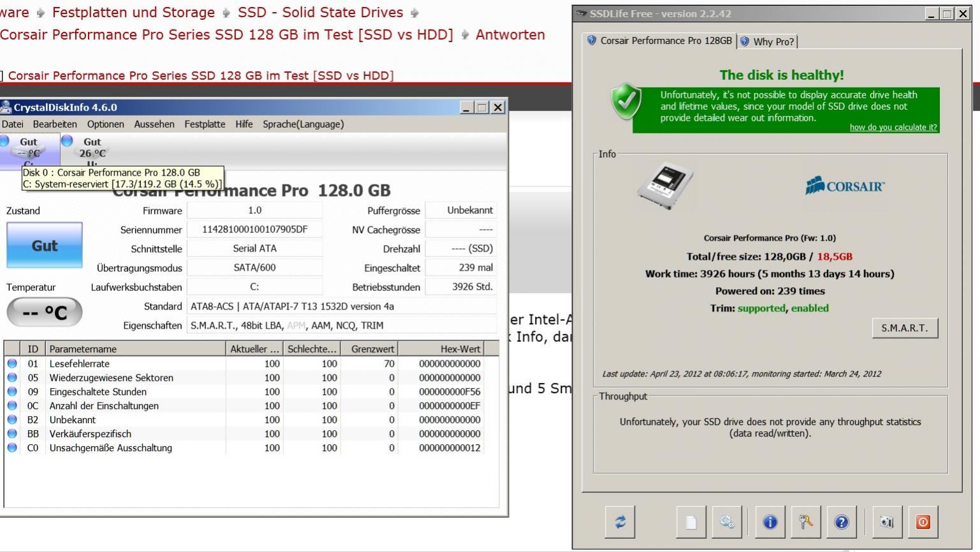This screenshot has height=552, width=980.
Task: Open the Bearbeiten menu
Action: click(x=55, y=124)
